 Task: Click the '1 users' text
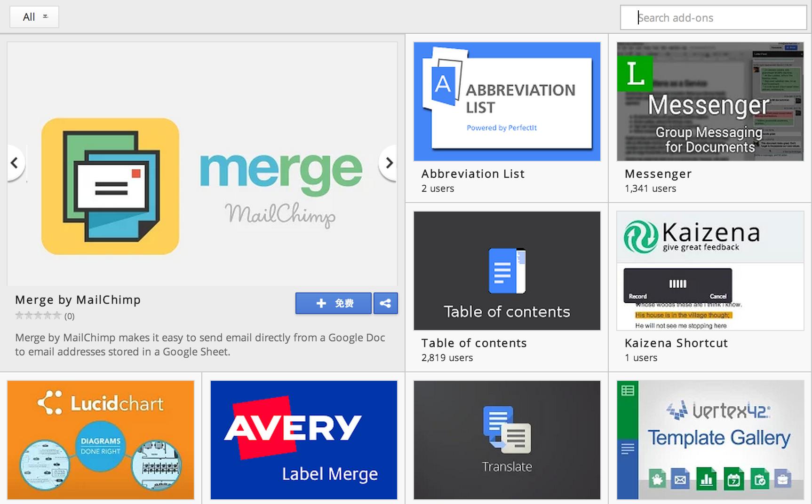click(x=641, y=358)
